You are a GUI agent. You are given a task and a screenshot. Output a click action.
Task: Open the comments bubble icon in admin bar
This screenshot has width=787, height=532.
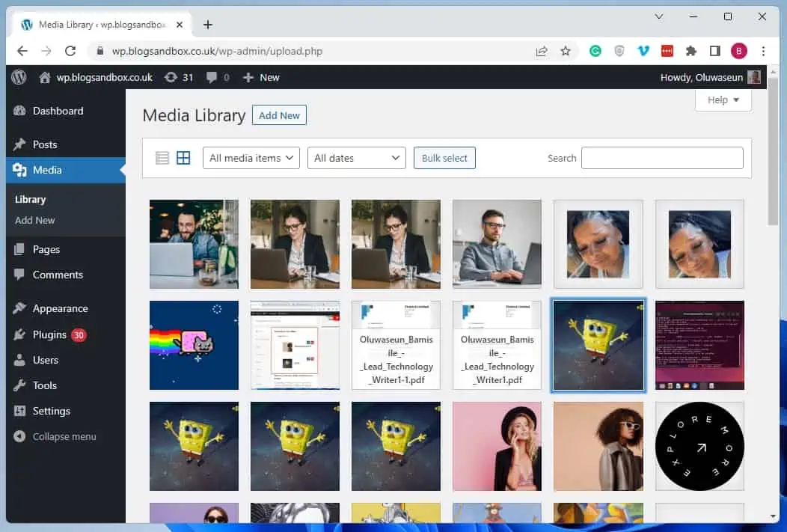[218, 77]
